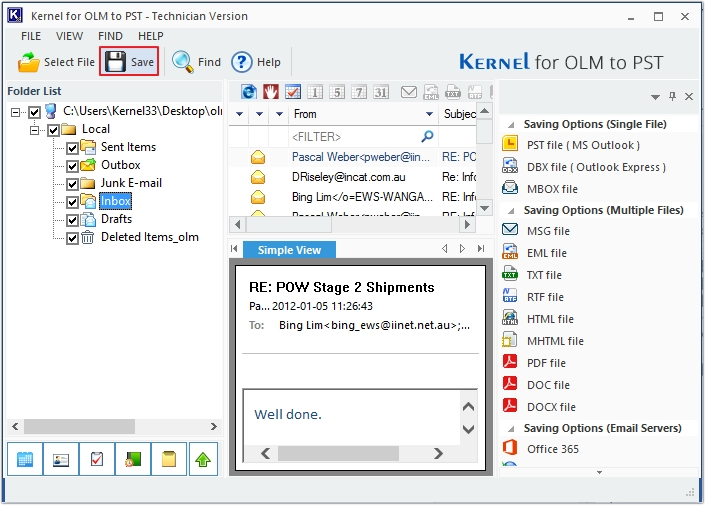The image size is (706, 506).
Task: Toggle the Junk E-mail checkbox
Action: pyautogui.click(x=72, y=184)
